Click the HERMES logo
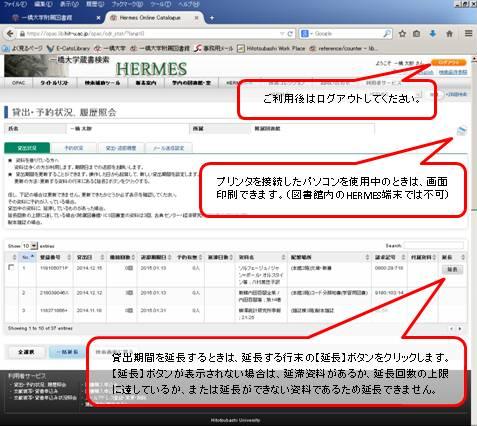The width and height of the screenshot is (477, 426). 151,69
